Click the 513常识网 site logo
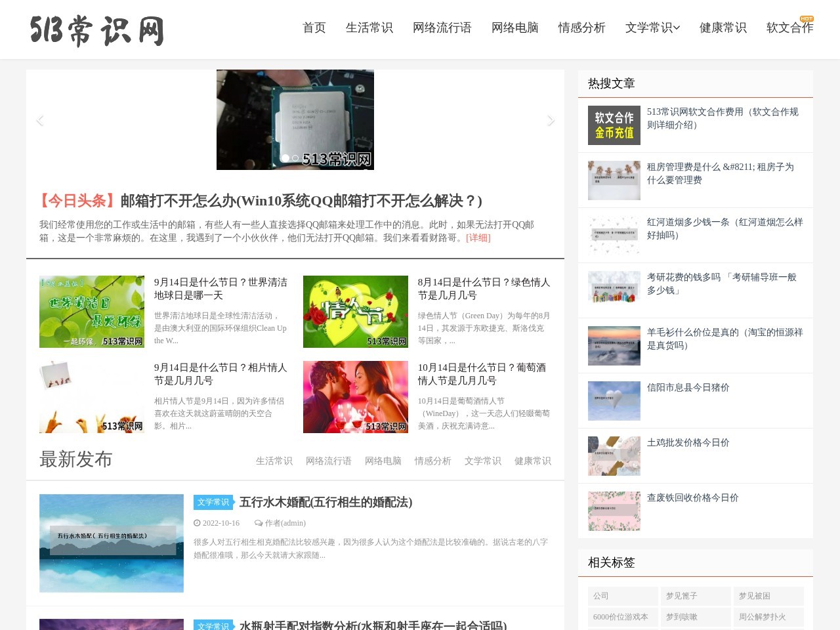Screen dimensions: 840x630 [x=96, y=30]
